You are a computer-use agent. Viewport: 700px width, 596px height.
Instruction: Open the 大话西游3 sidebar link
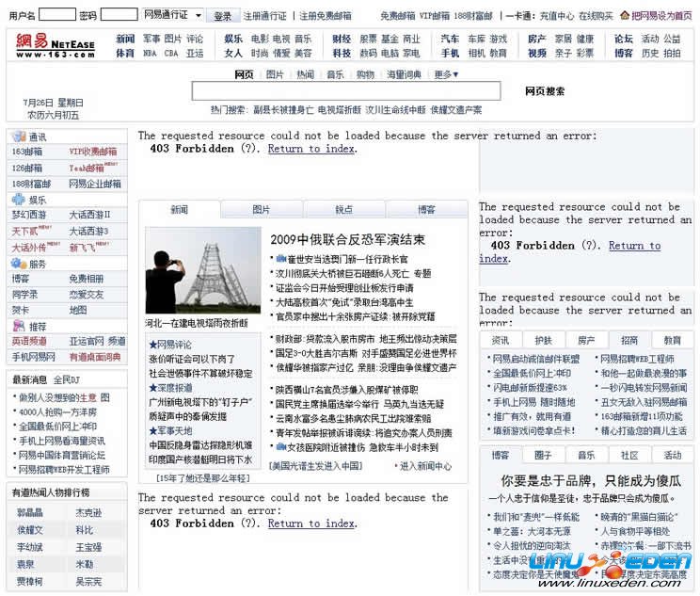point(88,232)
